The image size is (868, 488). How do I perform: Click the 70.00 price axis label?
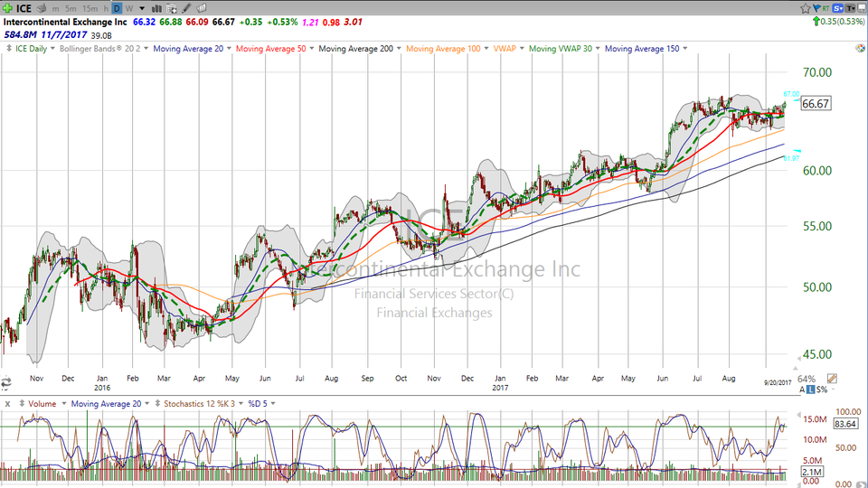pyautogui.click(x=817, y=72)
